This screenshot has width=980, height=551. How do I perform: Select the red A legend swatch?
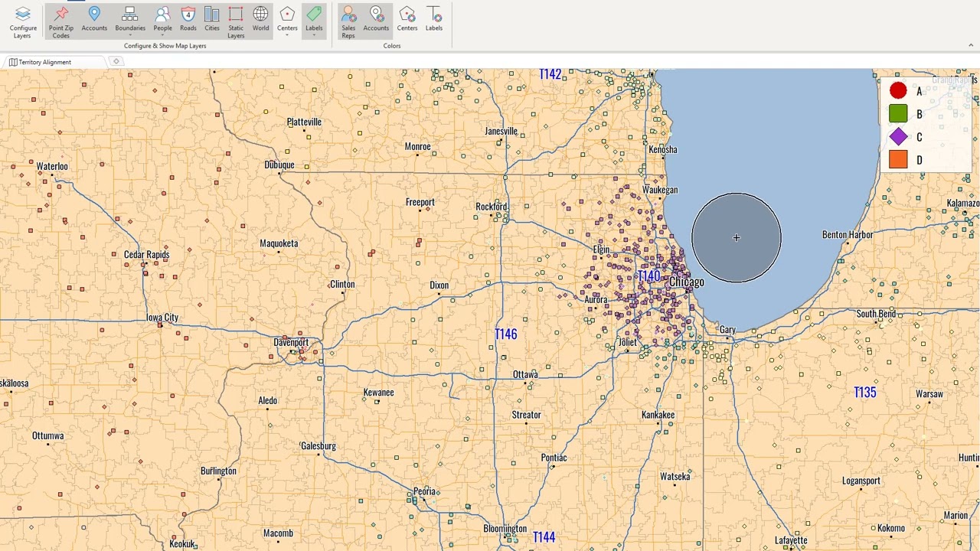pyautogui.click(x=898, y=91)
